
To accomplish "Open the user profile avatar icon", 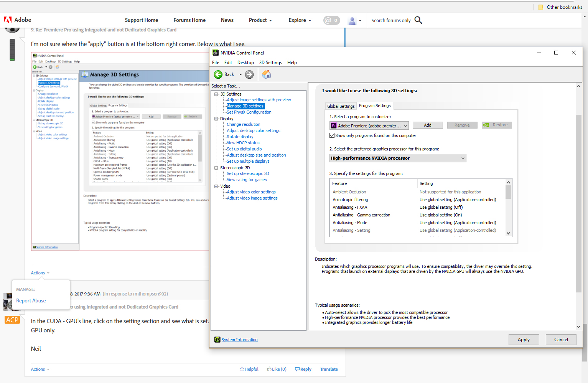I will [352, 21].
